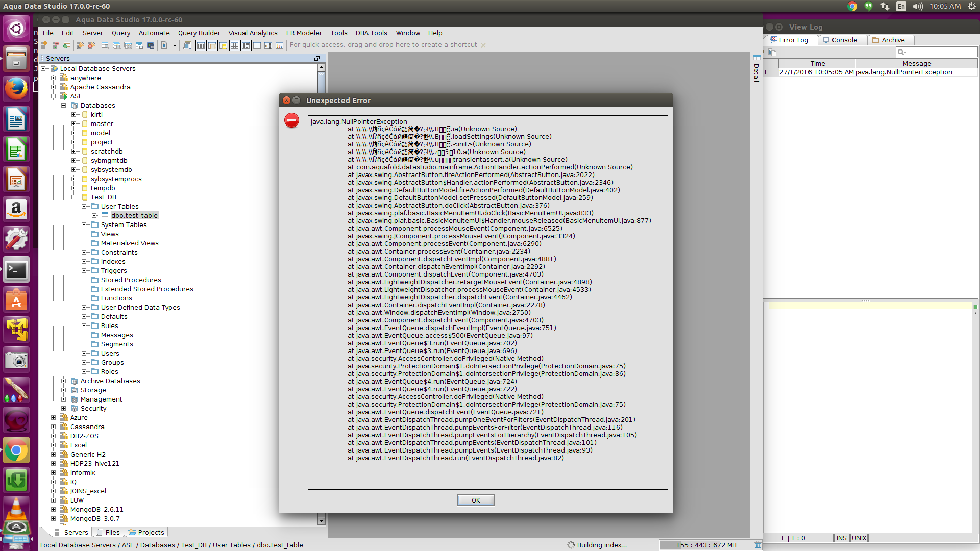Click the Connect plug toolbar icon
Image resolution: width=980 pixels, height=551 pixels.
(80, 45)
